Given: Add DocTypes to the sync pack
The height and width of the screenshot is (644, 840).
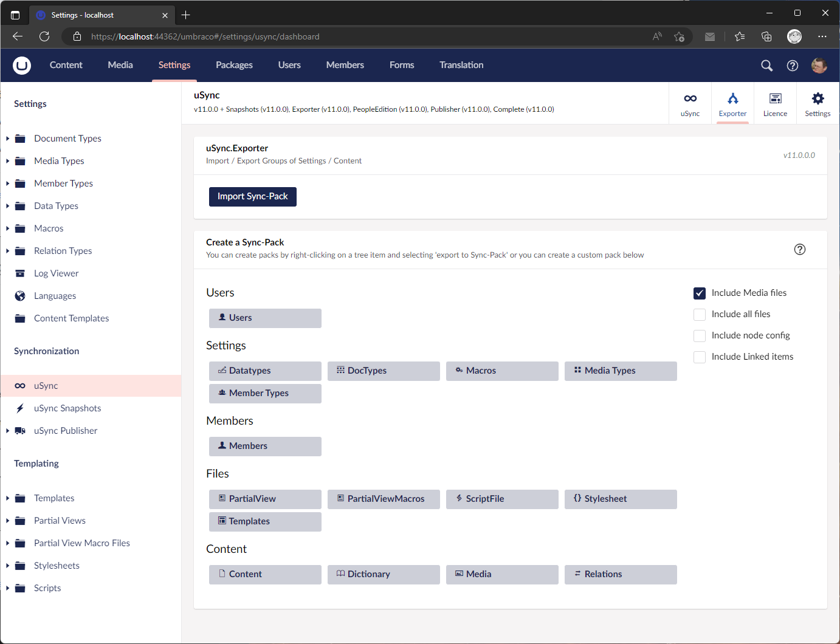Looking at the screenshot, I should (x=384, y=371).
